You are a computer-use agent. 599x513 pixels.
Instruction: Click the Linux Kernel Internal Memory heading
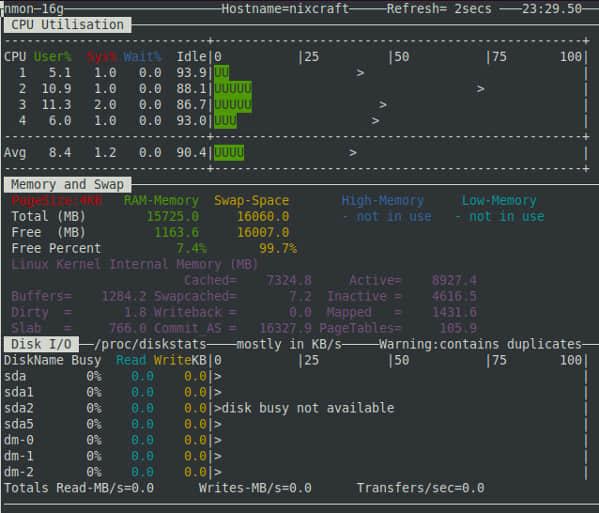coord(135,264)
